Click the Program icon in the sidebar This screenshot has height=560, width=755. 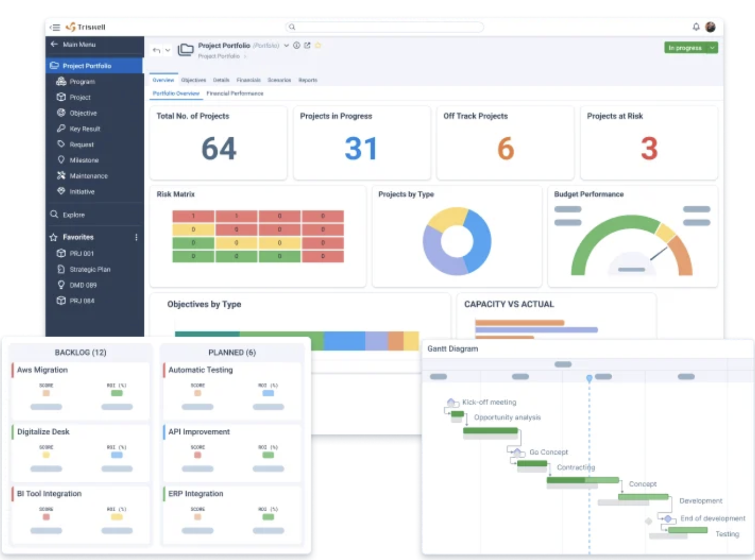click(61, 81)
